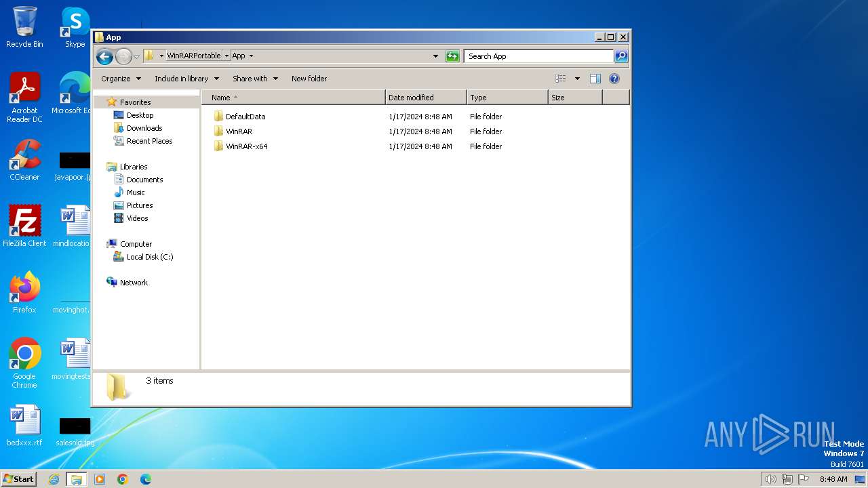Expand the App breadcrumb arrow
868x488 pixels.
pos(251,56)
